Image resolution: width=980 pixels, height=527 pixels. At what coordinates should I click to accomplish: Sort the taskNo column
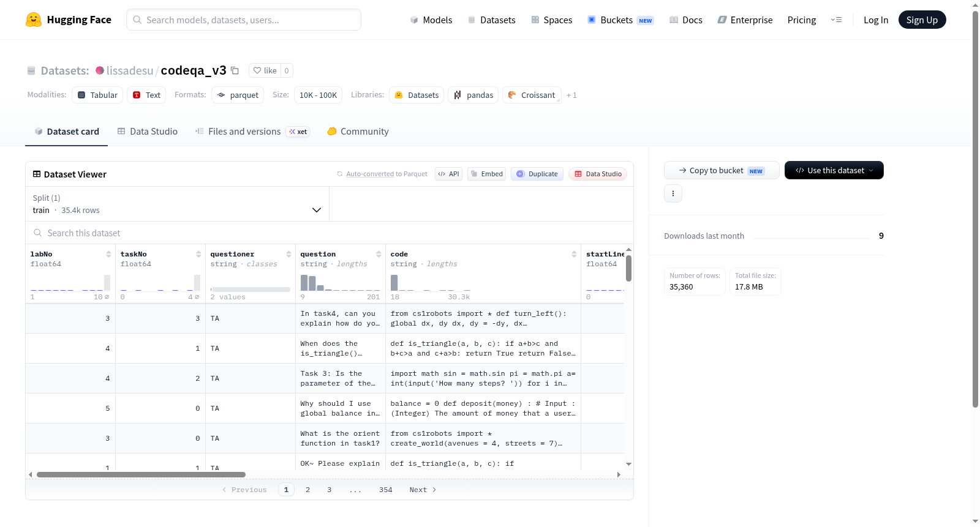coord(198,254)
